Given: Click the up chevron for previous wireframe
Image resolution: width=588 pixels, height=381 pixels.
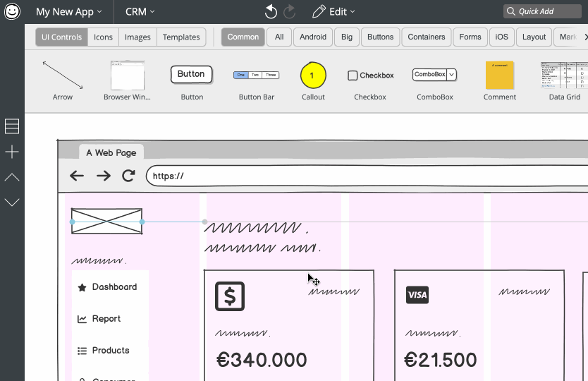Looking at the screenshot, I should [x=12, y=177].
